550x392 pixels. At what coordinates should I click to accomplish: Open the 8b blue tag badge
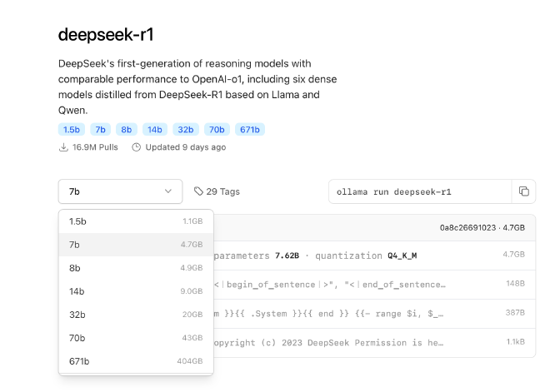coord(127,130)
